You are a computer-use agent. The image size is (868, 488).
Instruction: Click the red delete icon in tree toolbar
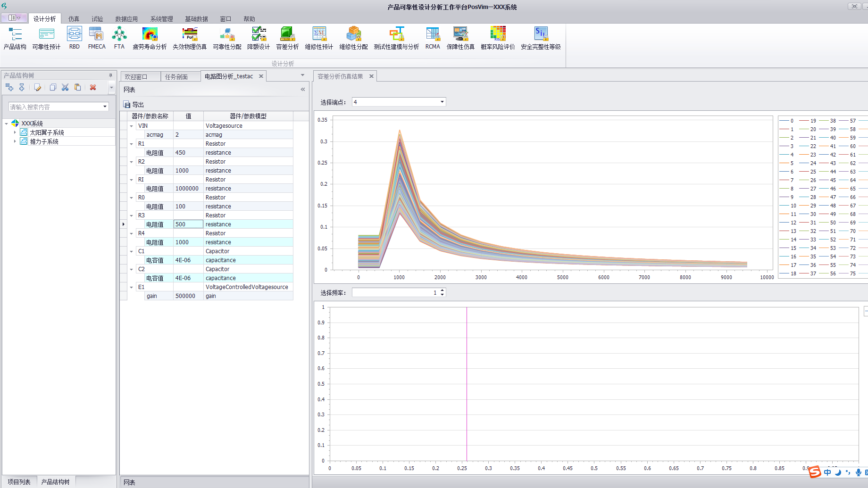click(x=93, y=87)
